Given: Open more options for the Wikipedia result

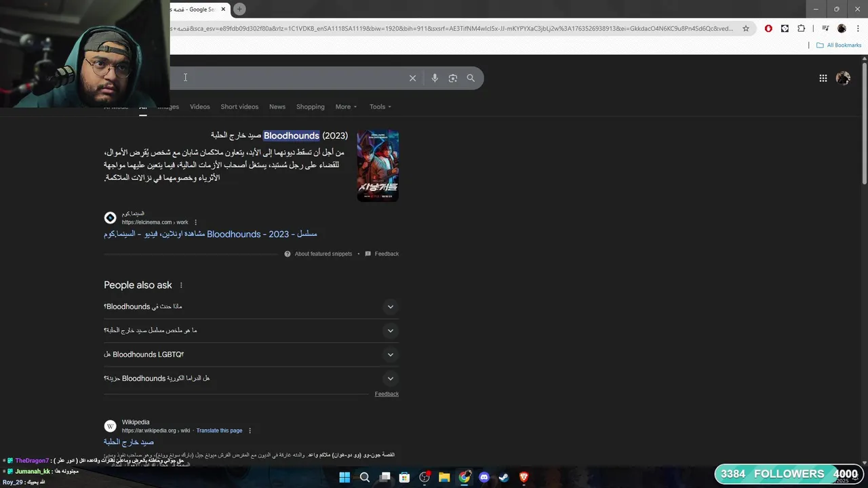Looking at the screenshot, I should pos(250,430).
